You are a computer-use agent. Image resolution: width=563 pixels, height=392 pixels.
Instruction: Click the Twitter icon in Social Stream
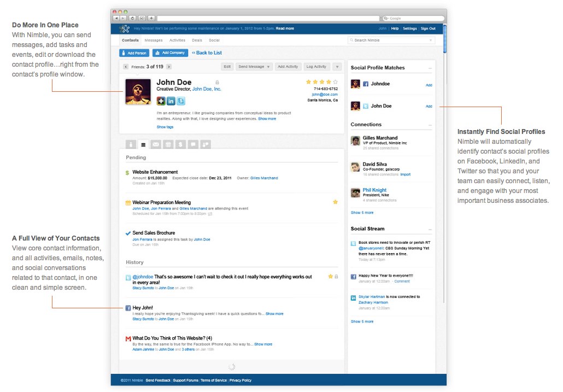353,243
